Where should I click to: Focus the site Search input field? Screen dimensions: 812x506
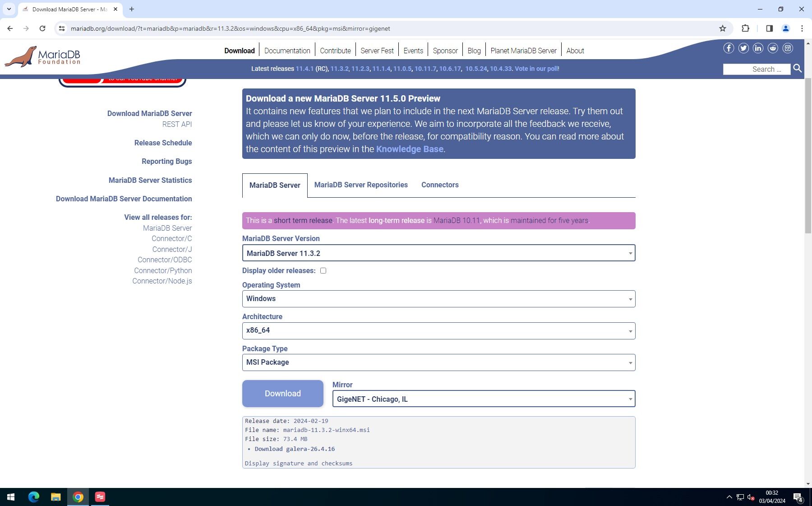pyautogui.click(x=757, y=69)
